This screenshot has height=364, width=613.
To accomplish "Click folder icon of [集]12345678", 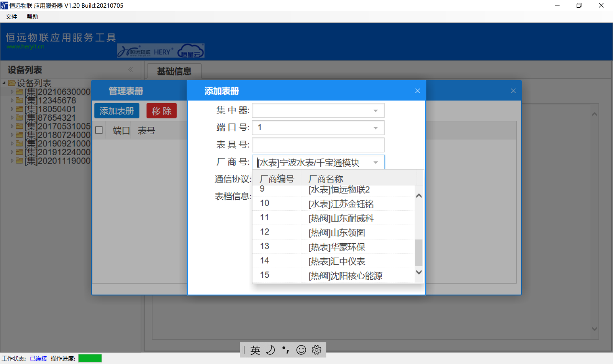I will coord(20,100).
